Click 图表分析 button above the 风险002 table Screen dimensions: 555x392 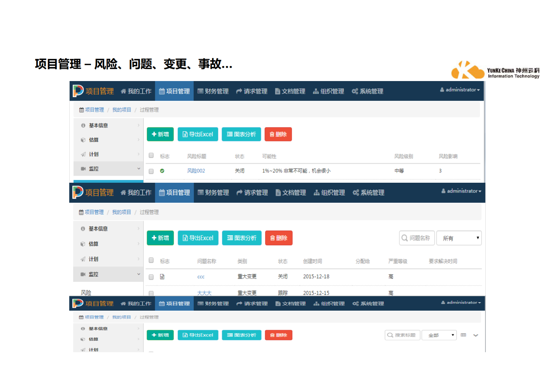pos(241,134)
